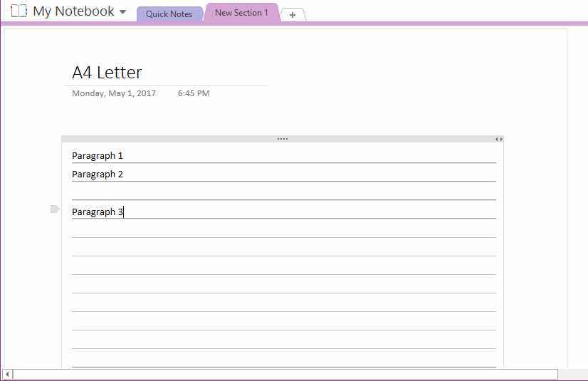Select the paragraph handle beside Paragraph 3
This screenshot has width=588, height=381.
(x=55, y=209)
